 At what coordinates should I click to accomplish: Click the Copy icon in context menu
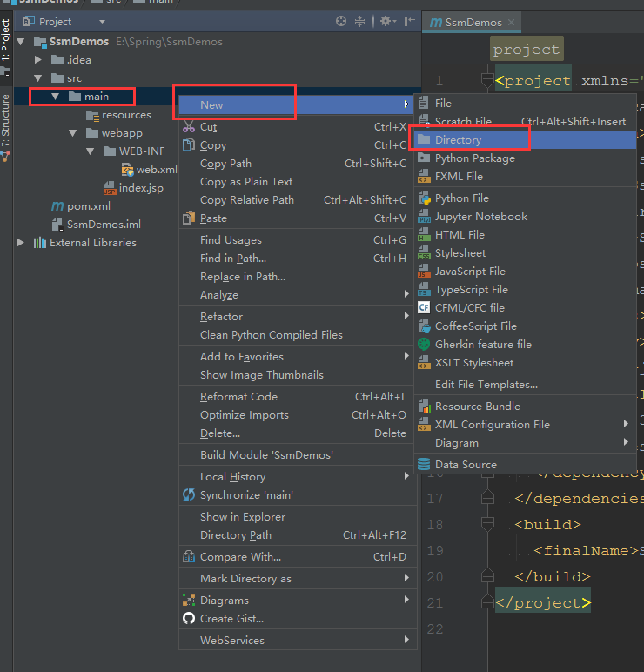(x=189, y=145)
